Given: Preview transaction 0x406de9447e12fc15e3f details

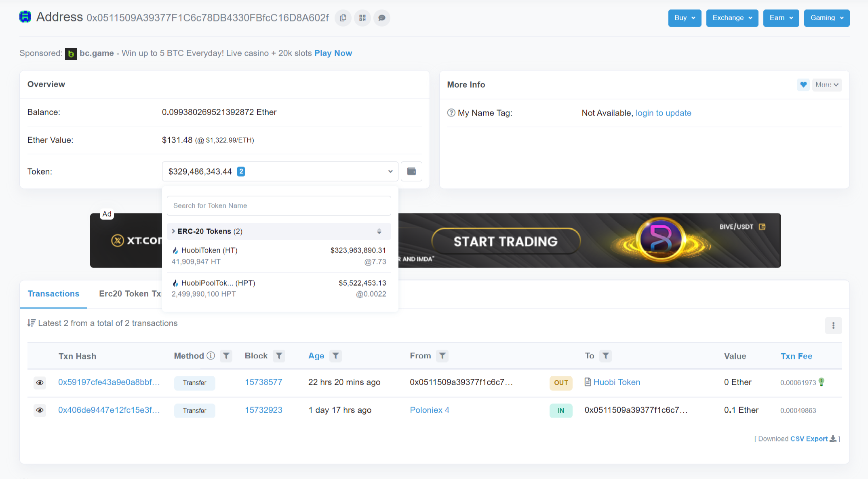Looking at the screenshot, I should coord(40,410).
